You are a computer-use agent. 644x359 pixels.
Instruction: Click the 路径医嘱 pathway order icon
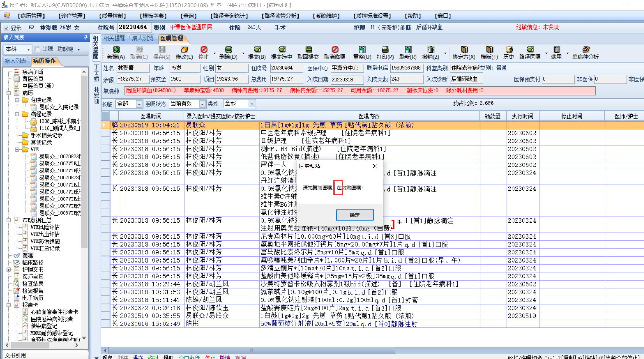[x=530, y=49]
